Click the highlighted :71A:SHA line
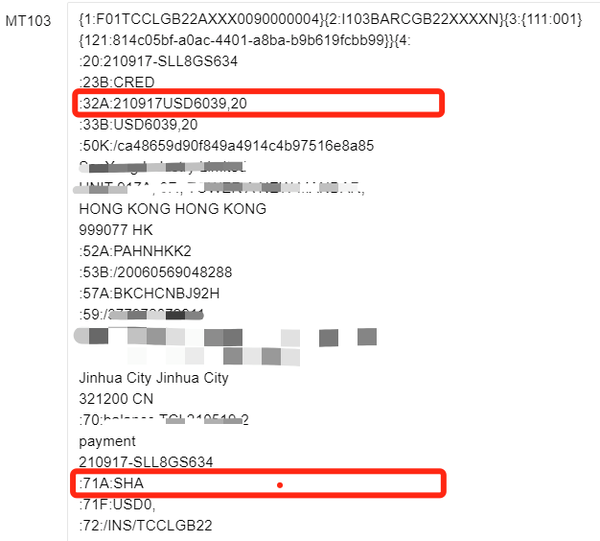600x541 pixels. click(259, 483)
